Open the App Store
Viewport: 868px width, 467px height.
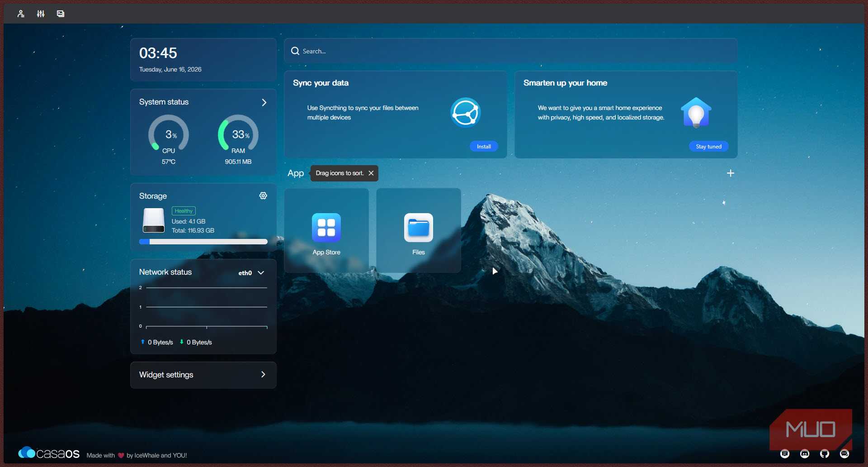[326, 230]
